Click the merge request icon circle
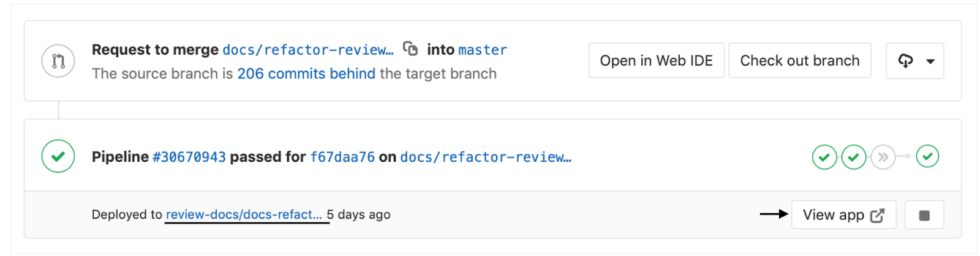The image size is (980, 256). tap(58, 61)
